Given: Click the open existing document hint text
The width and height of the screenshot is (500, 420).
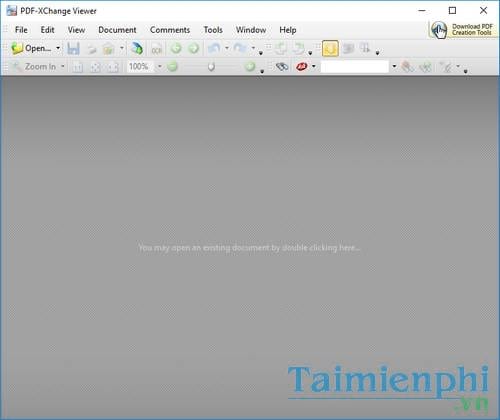Looking at the screenshot, I should click(249, 248).
